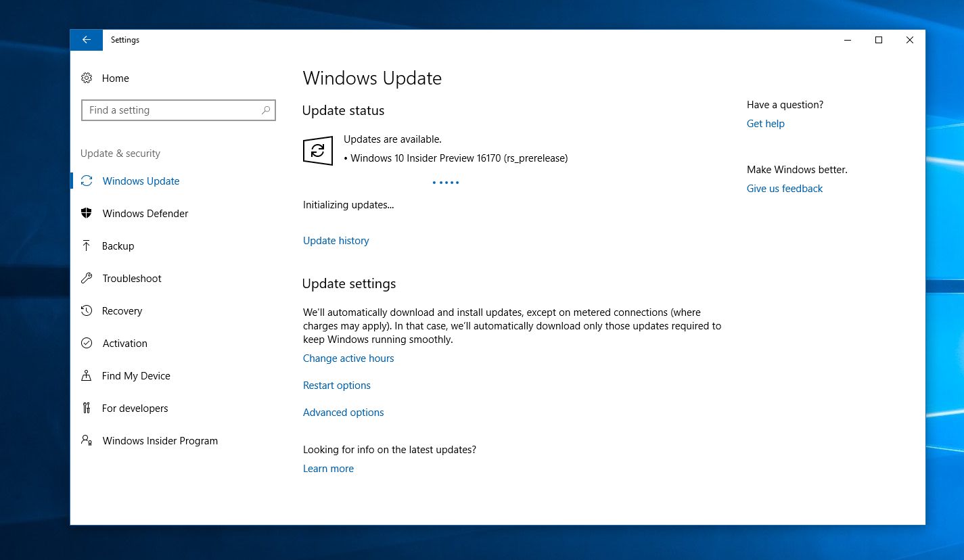This screenshot has width=964, height=560.
Task: Click the Windows Update sync arrows sidebar icon
Action: click(x=87, y=181)
